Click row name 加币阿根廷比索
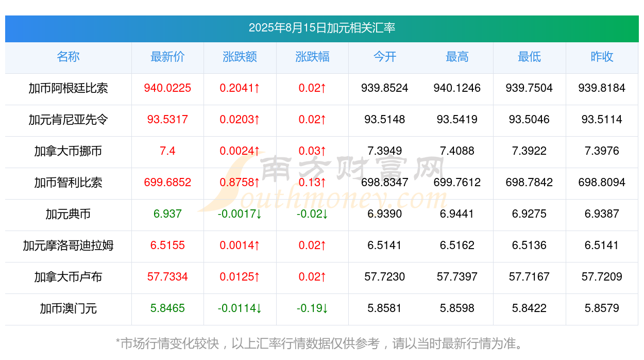The image size is (644, 360). [x=68, y=88]
